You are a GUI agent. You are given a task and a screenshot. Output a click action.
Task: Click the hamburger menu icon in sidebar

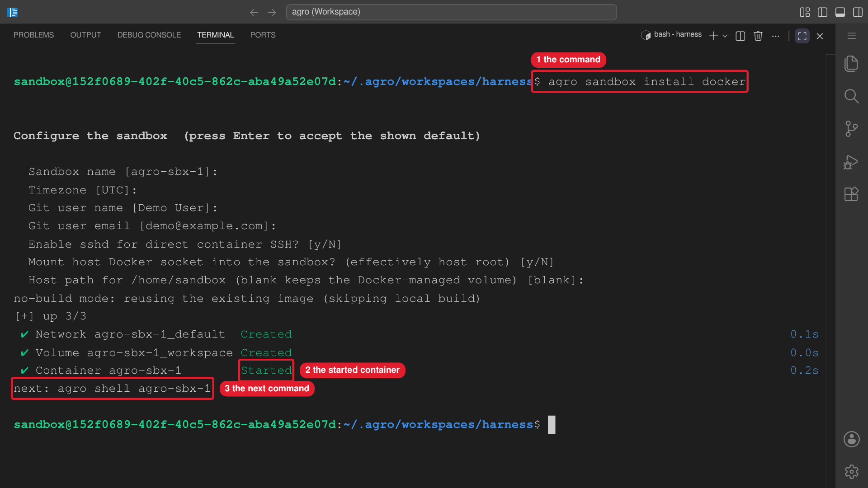[x=852, y=36]
